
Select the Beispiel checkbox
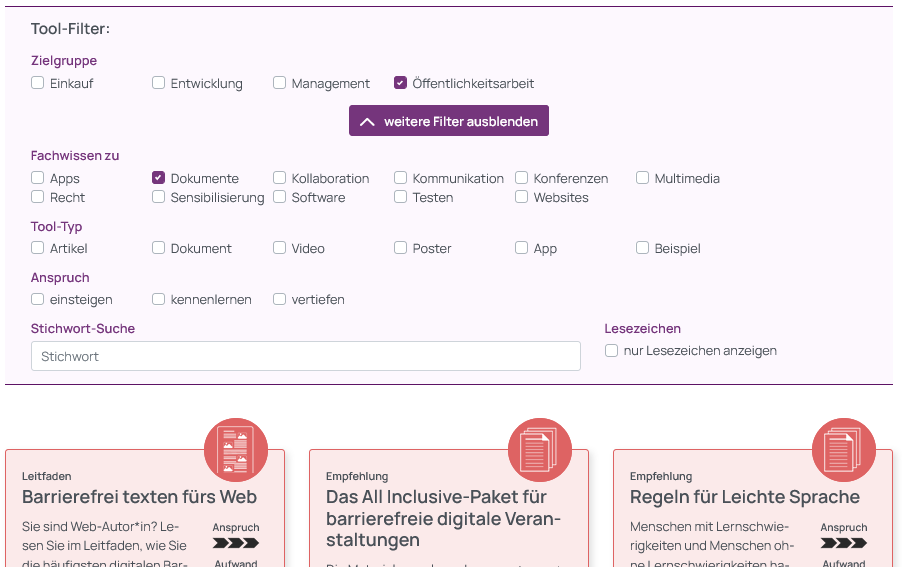click(x=643, y=248)
